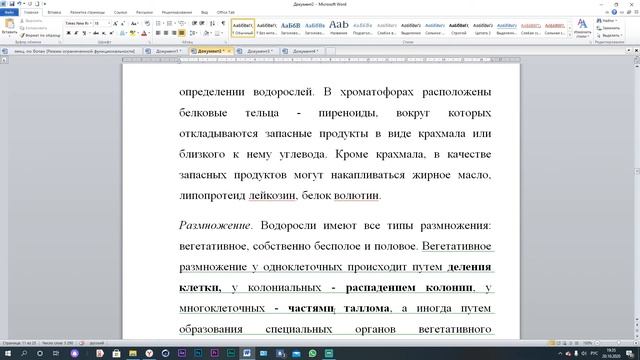Shrink the font size
Image resolution: width=640 pixels, height=360 pixels.
pos(123,24)
